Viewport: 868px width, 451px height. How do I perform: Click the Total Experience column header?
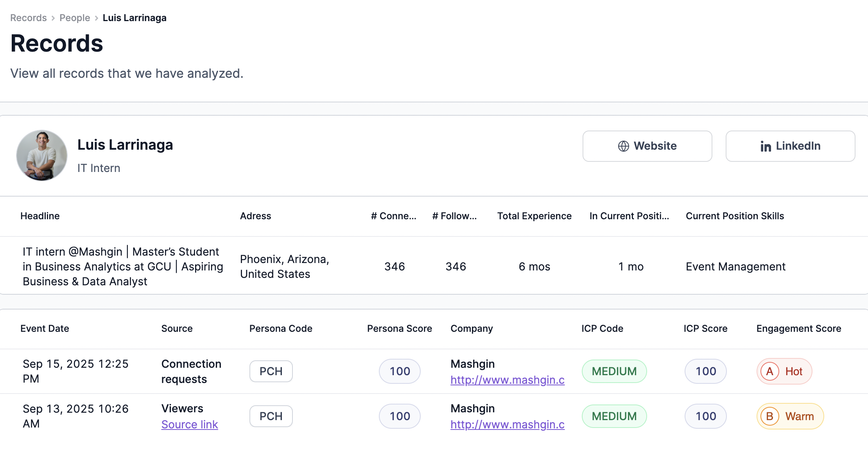pos(534,216)
